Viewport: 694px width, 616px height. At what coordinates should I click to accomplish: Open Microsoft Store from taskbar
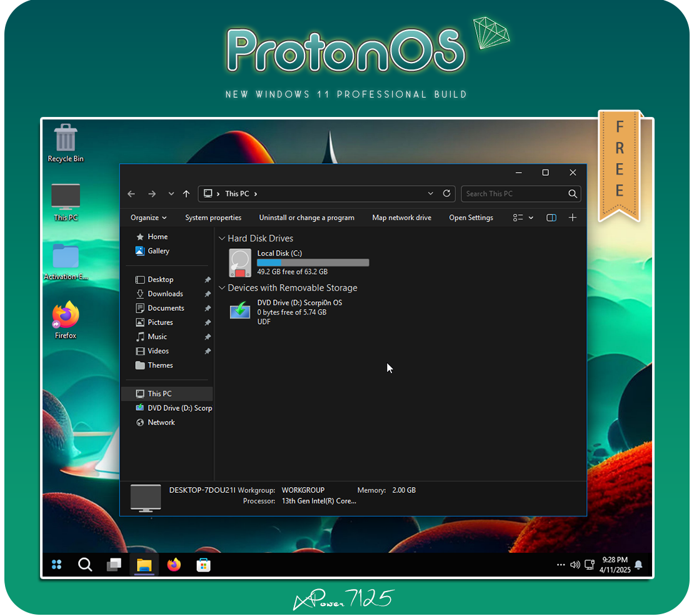[204, 565]
